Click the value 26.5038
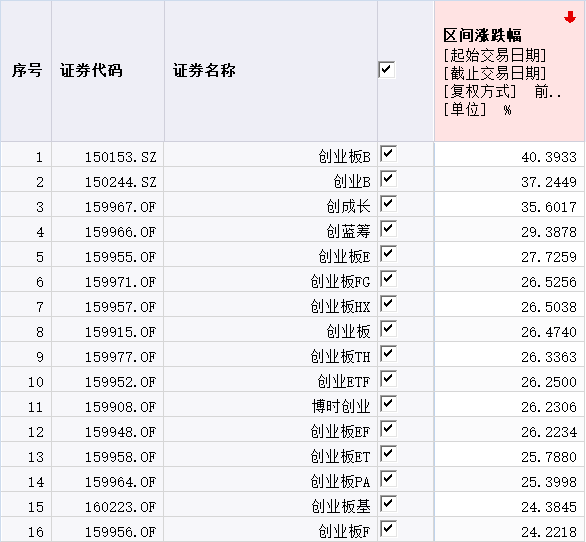 549,307
